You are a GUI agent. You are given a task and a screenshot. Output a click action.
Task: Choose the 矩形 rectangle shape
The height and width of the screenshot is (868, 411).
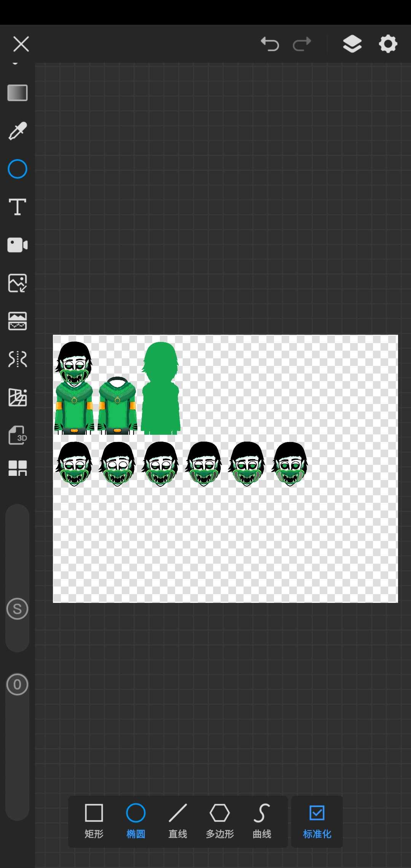click(x=94, y=822)
